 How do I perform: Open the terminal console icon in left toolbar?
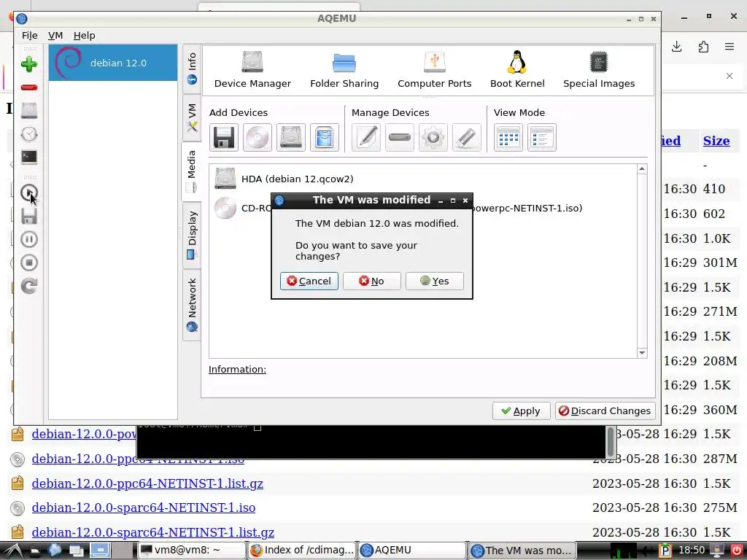(29, 157)
